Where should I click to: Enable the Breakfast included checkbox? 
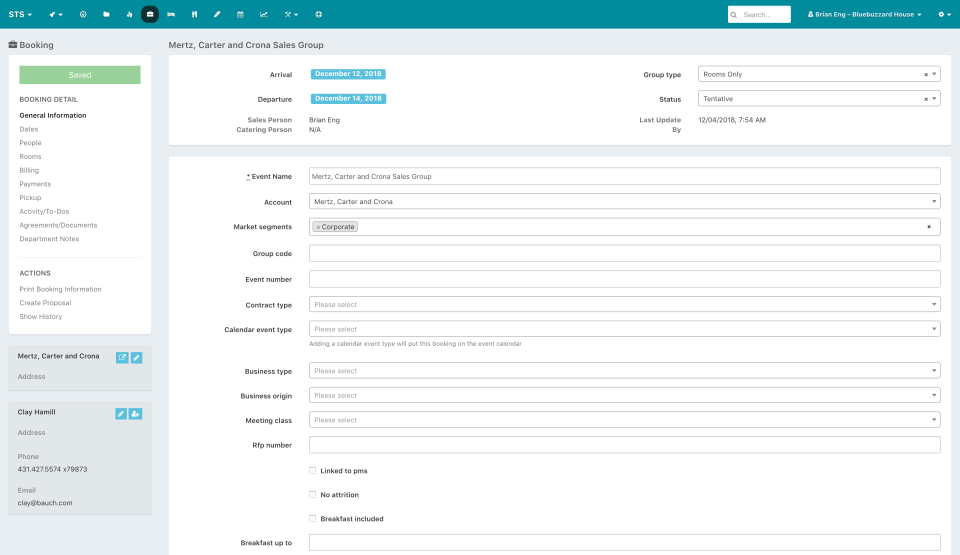tap(312, 518)
